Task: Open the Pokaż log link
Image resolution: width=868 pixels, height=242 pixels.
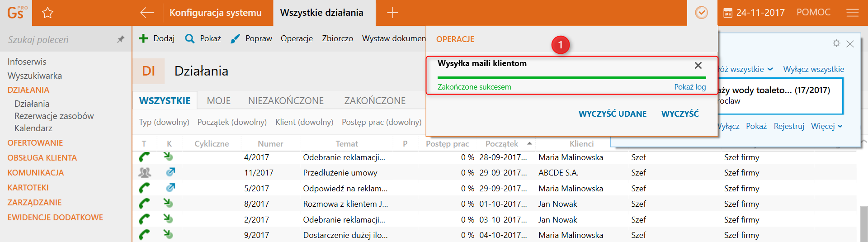Action: pos(690,87)
